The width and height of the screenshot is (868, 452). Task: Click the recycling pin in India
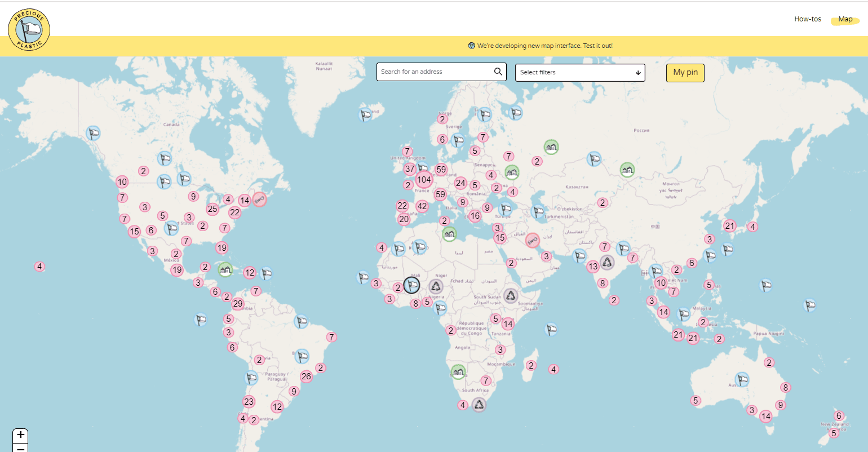(x=607, y=262)
